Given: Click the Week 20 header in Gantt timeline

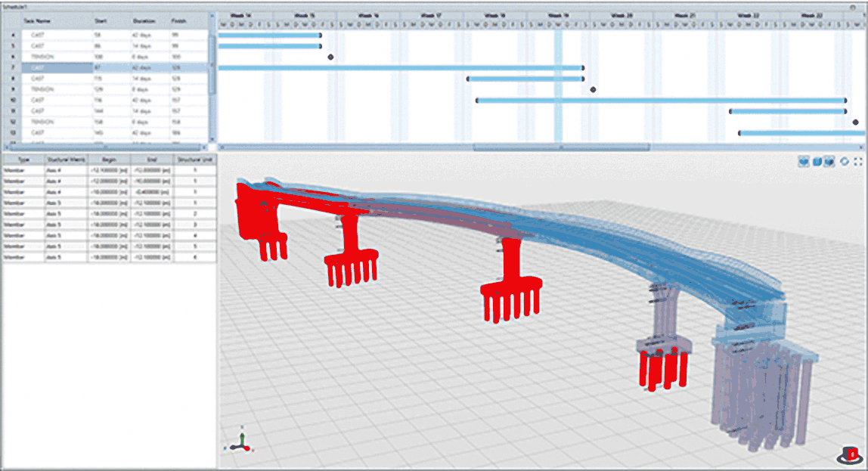Looking at the screenshot, I should [622, 16].
